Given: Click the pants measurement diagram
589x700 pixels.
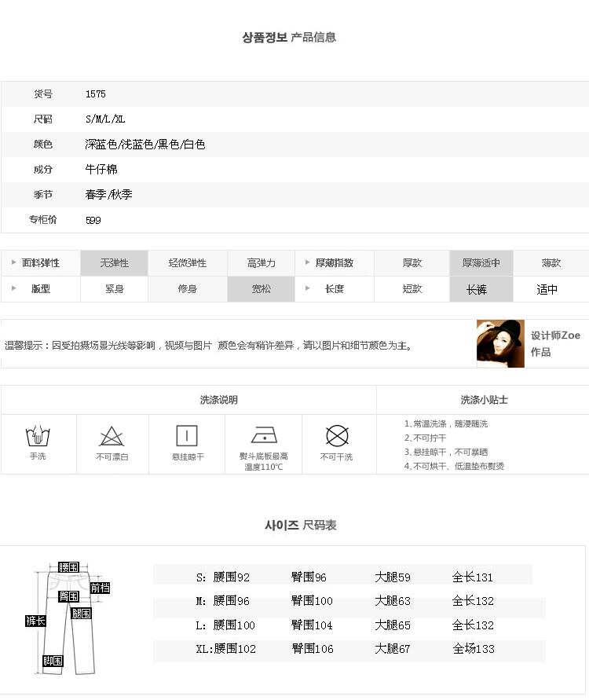Looking at the screenshot, I should (68, 618).
